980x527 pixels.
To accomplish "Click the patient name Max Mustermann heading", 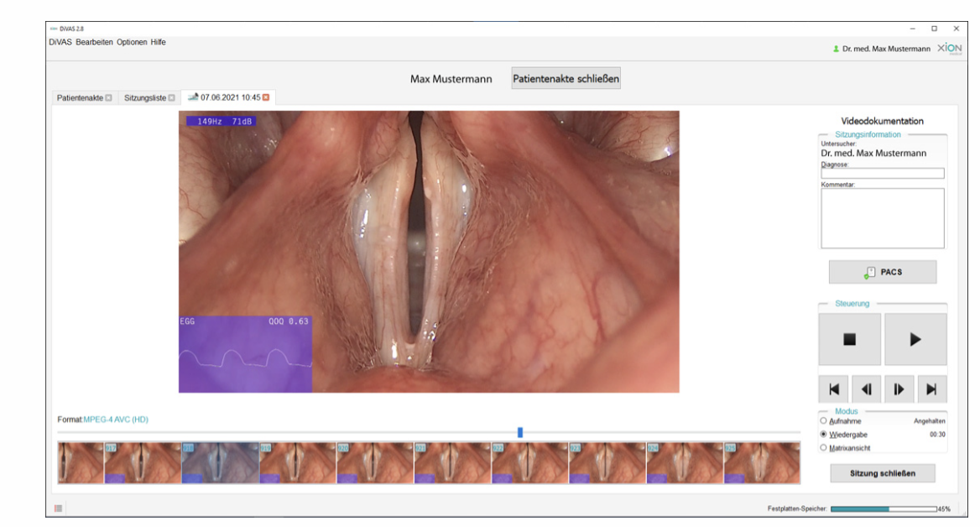I will (x=451, y=79).
